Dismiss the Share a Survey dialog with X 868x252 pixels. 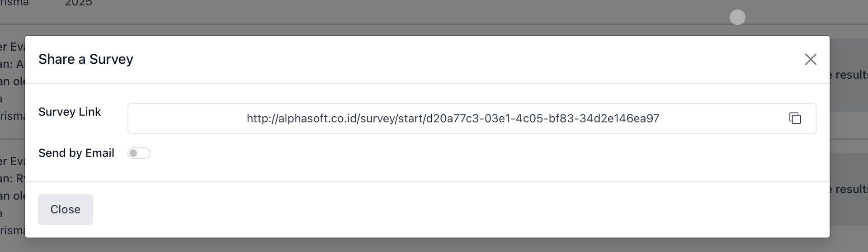pyautogui.click(x=810, y=59)
